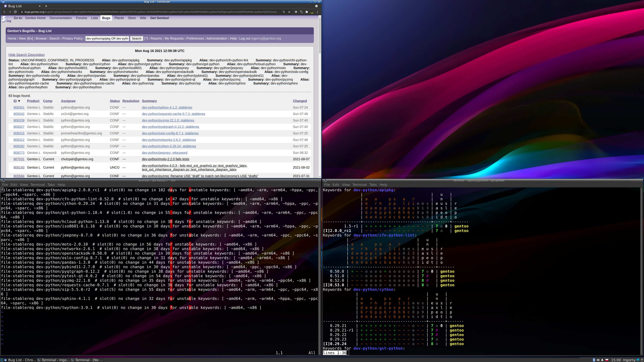
Task: Click the Get Gentoo! link
Action: [160, 18]
